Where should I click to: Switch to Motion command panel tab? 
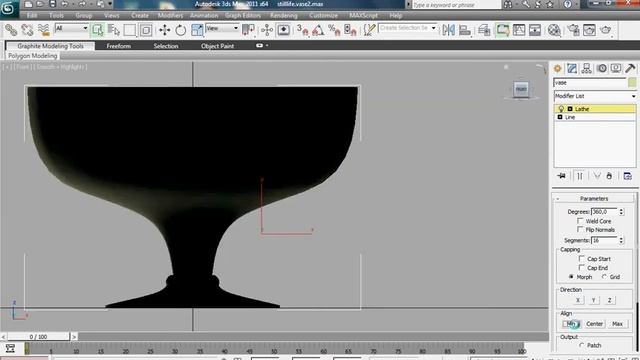(602, 69)
